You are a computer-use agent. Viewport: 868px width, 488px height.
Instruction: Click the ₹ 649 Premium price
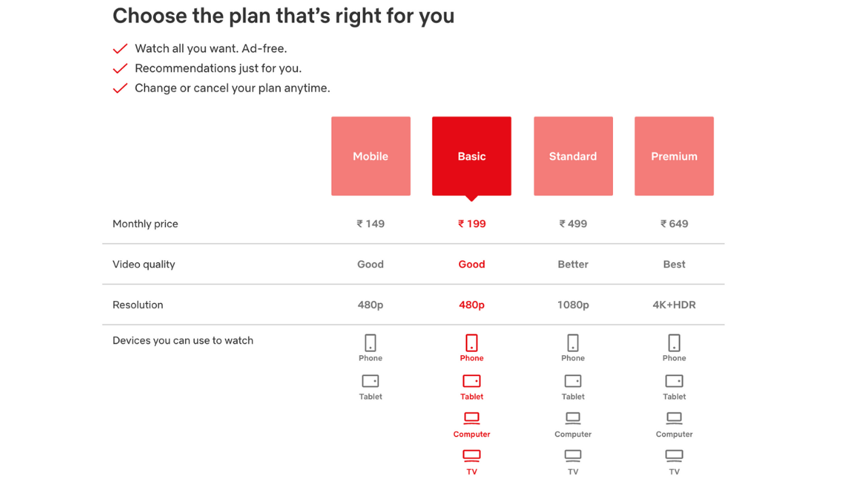674,224
